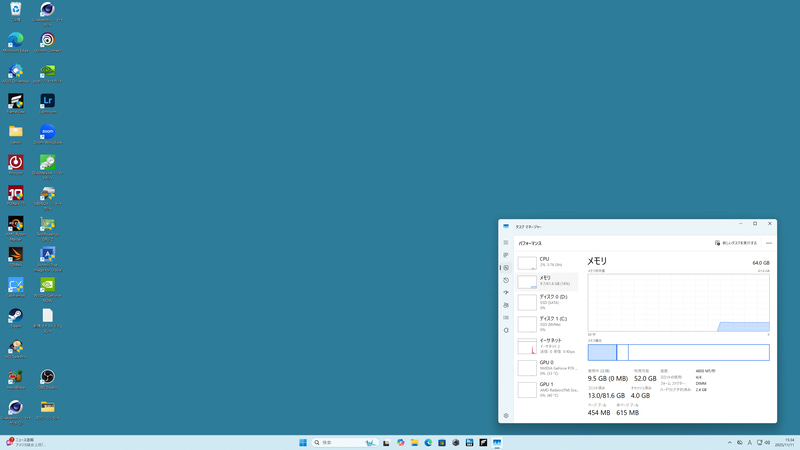Click the taskbar search box

pos(344,442)
